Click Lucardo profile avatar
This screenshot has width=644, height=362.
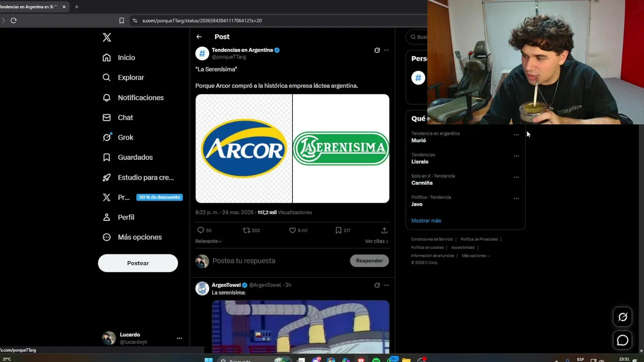pos(109,338)
